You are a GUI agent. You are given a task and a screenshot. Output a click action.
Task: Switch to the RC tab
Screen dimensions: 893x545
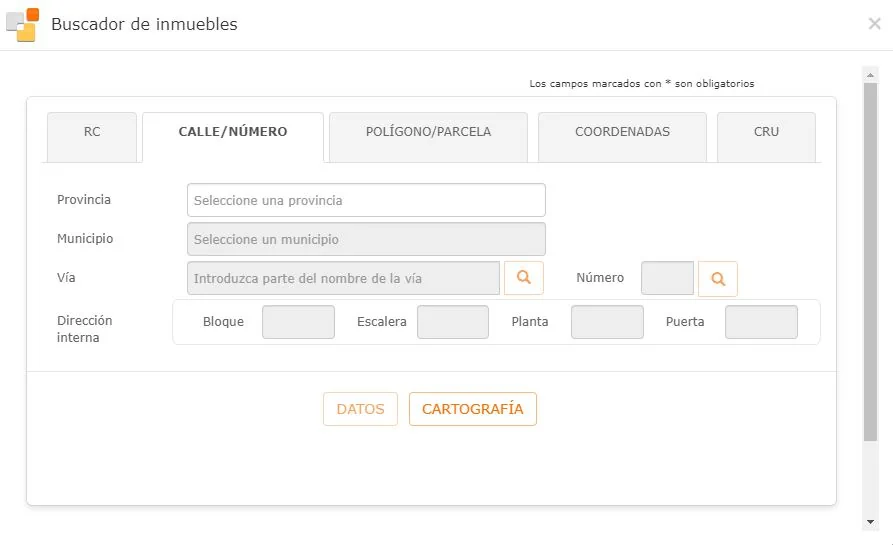click(x=92, y=137)
